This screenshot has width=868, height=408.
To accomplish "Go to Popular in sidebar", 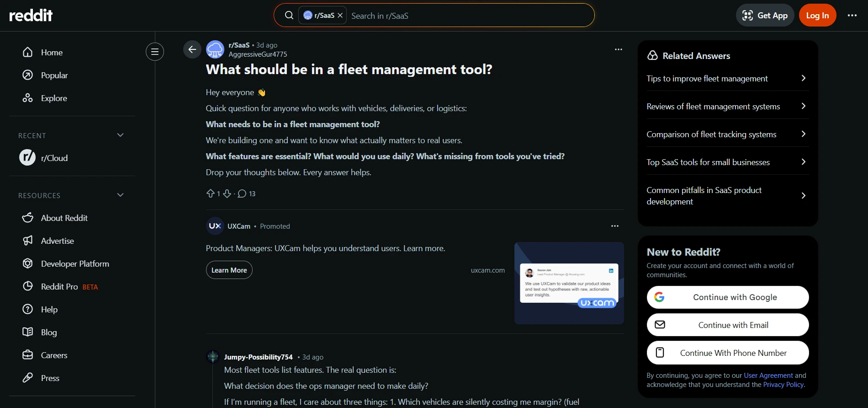I will point(54,75).
